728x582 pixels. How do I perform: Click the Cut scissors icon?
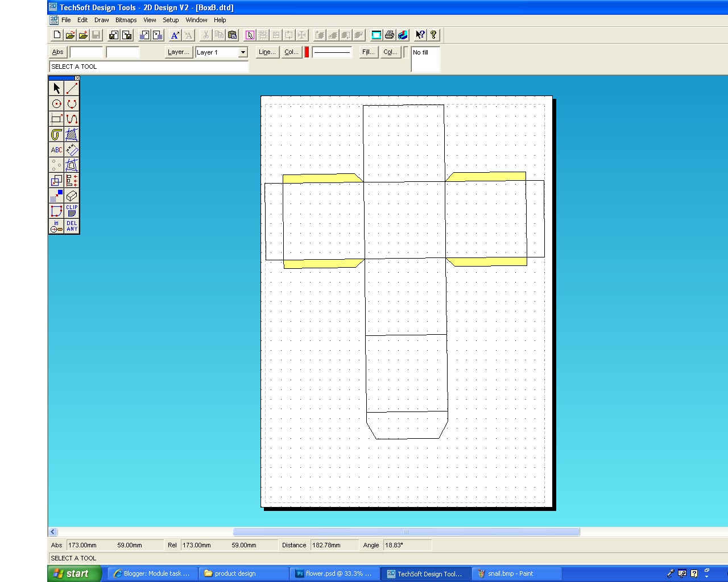tap(205, 35)
